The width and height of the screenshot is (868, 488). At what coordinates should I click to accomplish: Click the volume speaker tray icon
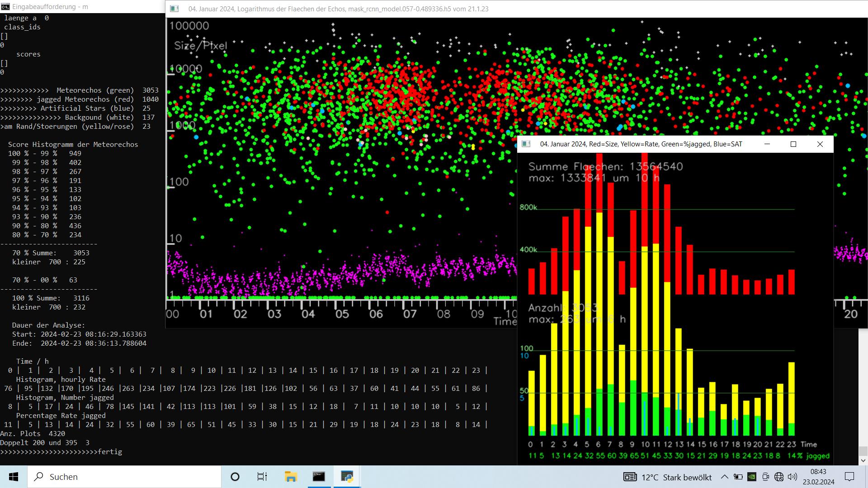[x=792, y=477]
